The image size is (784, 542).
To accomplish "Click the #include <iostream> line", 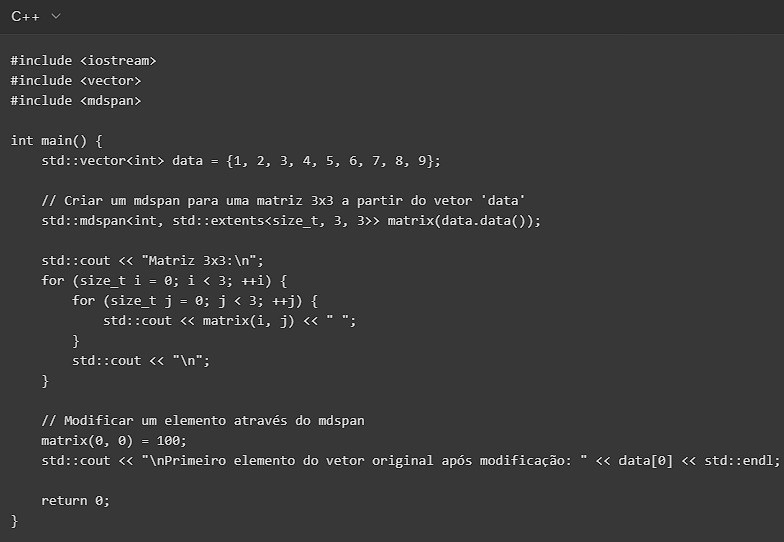I will click(x=83, y=60).
